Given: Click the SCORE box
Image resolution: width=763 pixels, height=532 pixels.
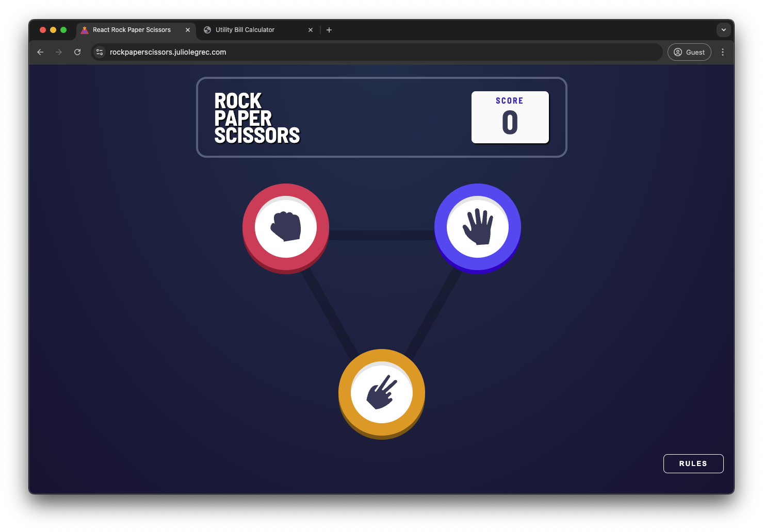Looking at the screenshot, I should 510,117.
